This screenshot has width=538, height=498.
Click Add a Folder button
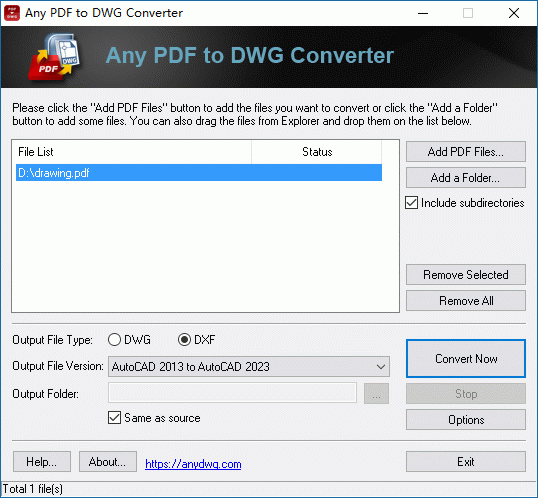(466, 178)
